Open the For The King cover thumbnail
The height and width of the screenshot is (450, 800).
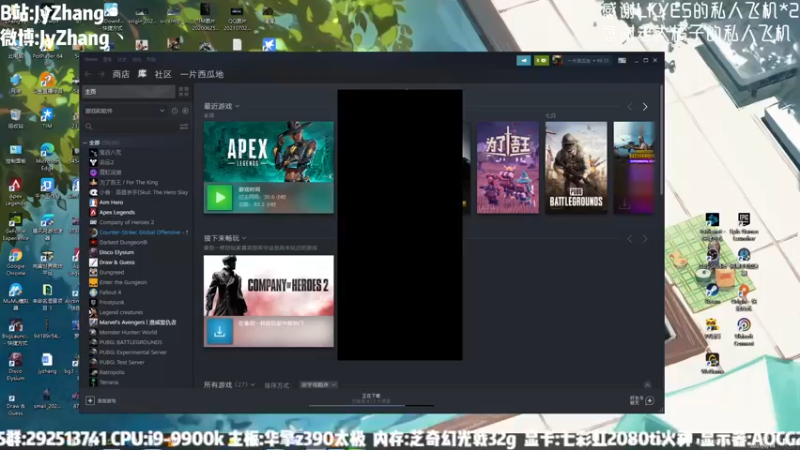508,167
